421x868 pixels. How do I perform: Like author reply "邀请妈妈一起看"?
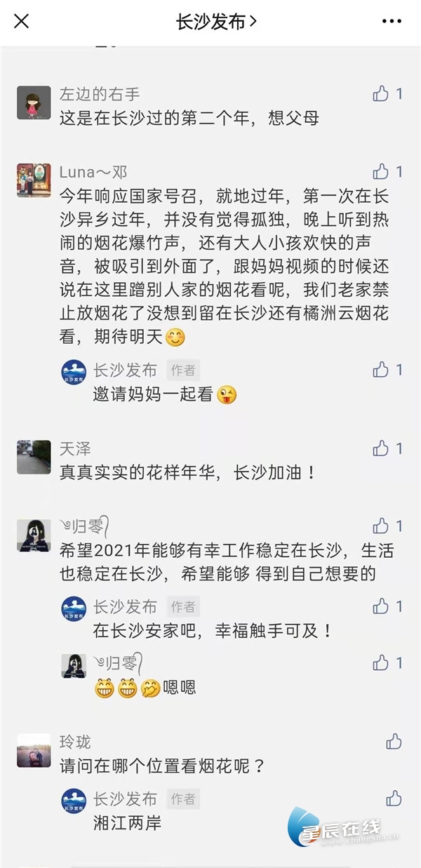point(381,370)
